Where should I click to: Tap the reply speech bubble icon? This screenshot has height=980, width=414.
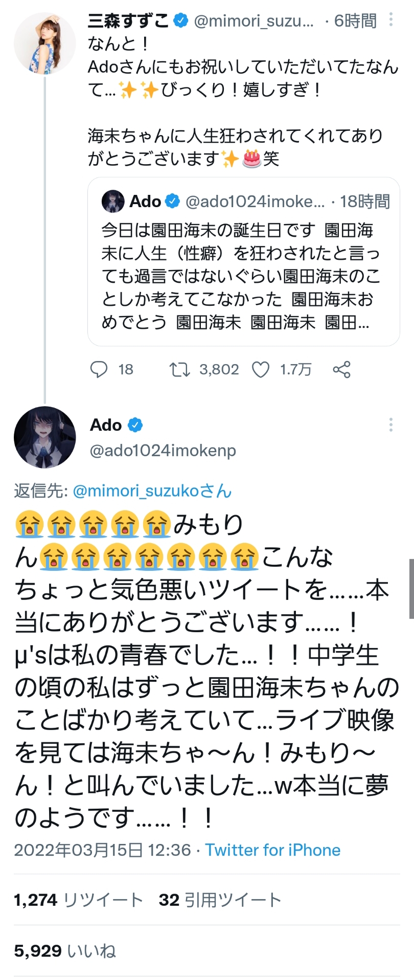click(99, 369)
